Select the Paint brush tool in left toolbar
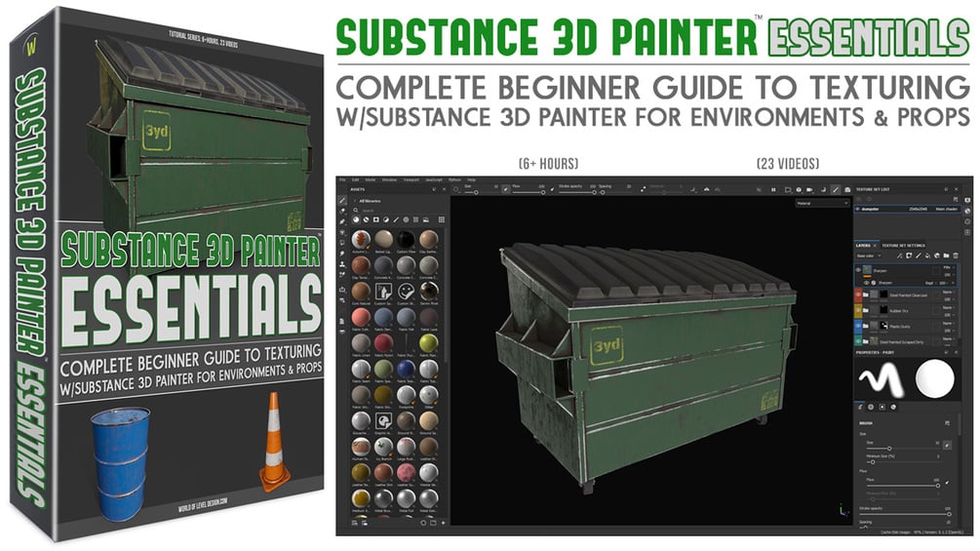Viewport: 980px width, 551px height. click(x=342, y=201)
